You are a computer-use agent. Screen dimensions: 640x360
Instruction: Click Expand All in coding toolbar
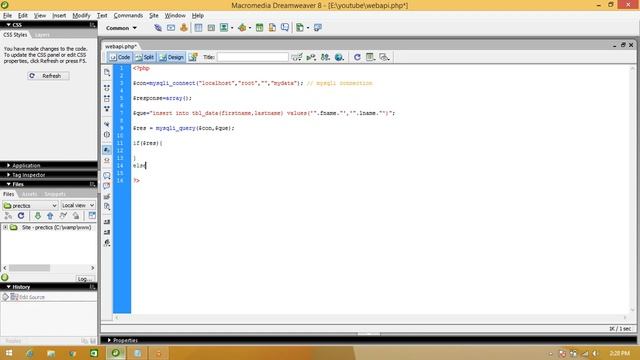(107, 109)
